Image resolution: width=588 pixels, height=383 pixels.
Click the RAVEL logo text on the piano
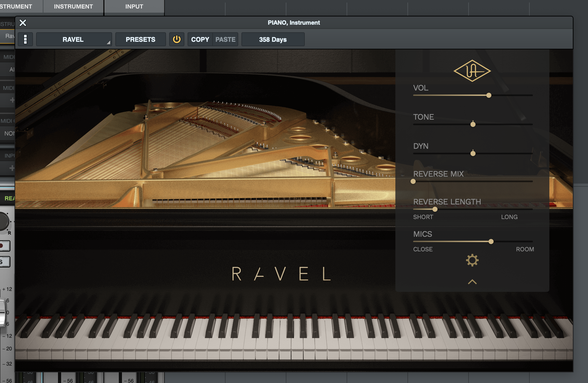281,274
